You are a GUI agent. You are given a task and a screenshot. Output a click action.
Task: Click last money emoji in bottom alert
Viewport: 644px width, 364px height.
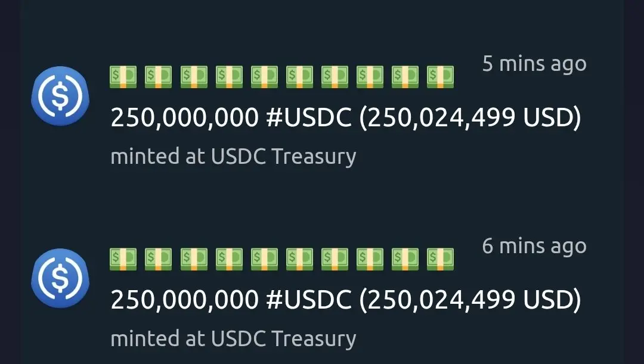440,259
